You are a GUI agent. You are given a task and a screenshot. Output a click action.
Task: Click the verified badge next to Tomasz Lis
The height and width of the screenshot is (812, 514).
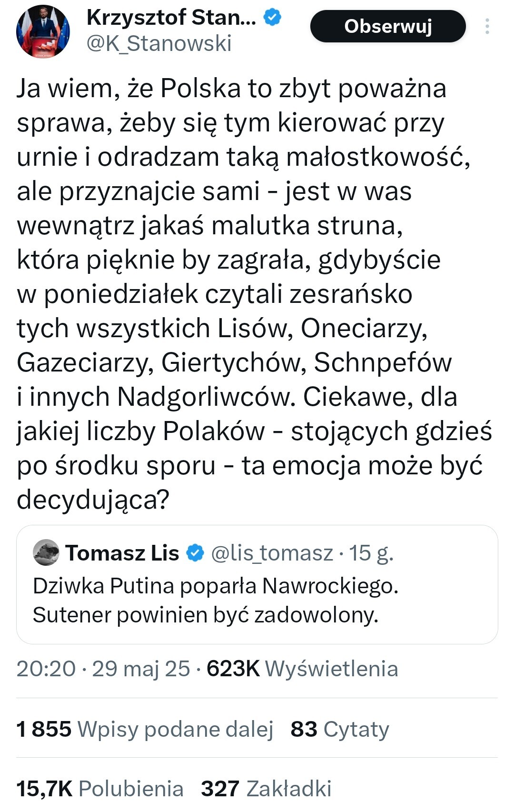click(195, 553)
